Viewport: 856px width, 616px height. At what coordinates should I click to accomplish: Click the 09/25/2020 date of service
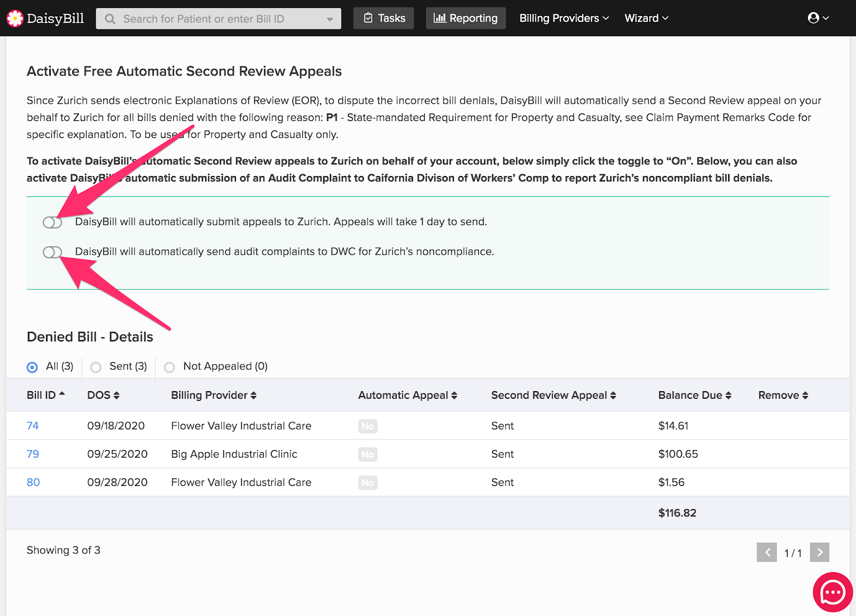tap(117, 454)
